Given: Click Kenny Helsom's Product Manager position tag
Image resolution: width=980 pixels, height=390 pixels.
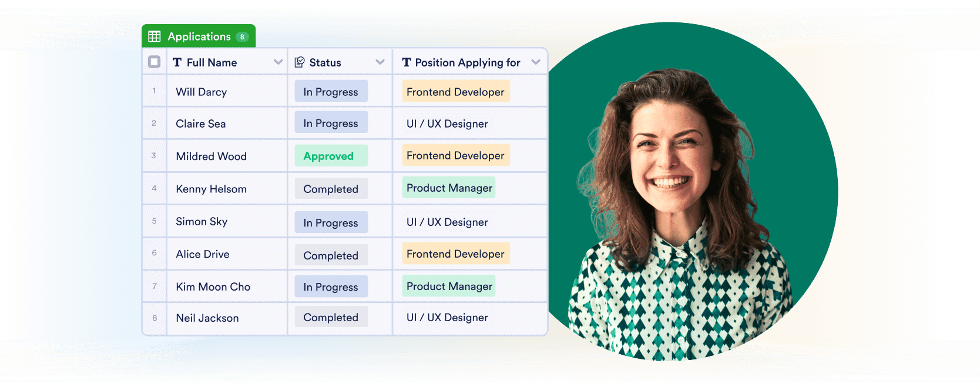Looking at the screenshot, I should tap(449, 188).
